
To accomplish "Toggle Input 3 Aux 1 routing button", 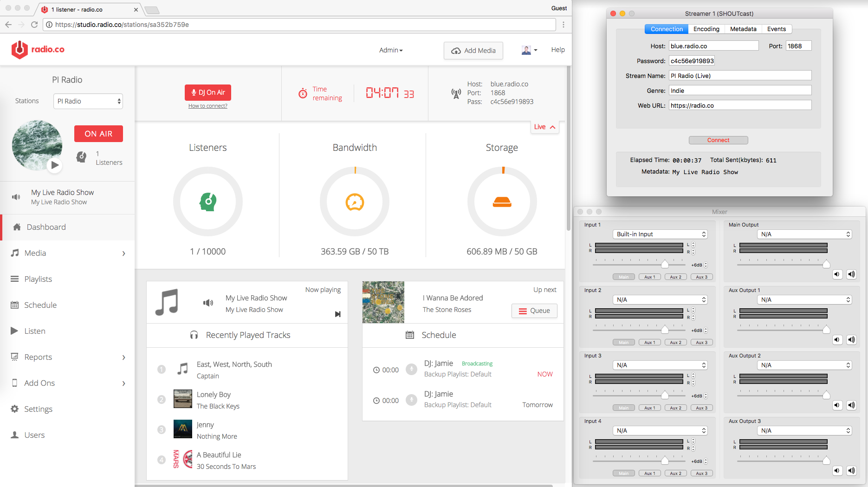I will [650, 408].
